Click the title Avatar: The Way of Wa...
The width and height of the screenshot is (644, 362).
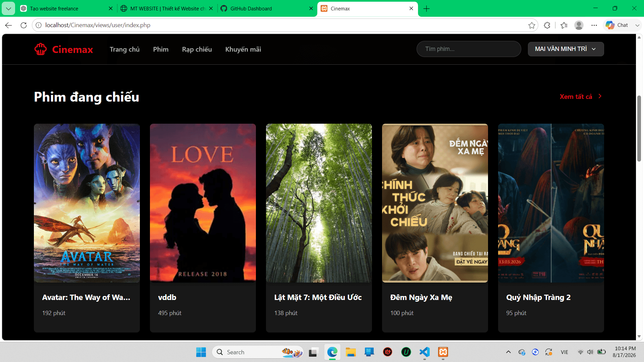point(86,297)
